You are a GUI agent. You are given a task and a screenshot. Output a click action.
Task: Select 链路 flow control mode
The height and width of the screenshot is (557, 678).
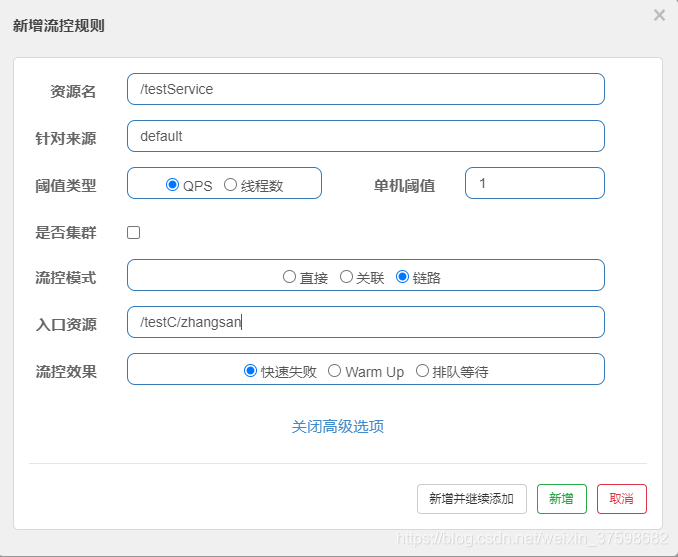coord(402,276)
